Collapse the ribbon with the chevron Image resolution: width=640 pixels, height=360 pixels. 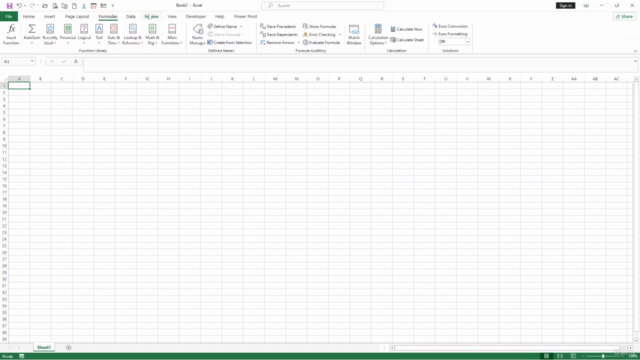click(635, 51)
